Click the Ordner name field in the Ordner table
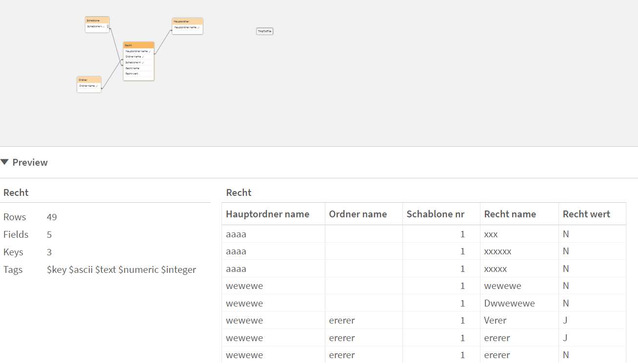Screen dimensions: 638x364 tap(87, 86)
